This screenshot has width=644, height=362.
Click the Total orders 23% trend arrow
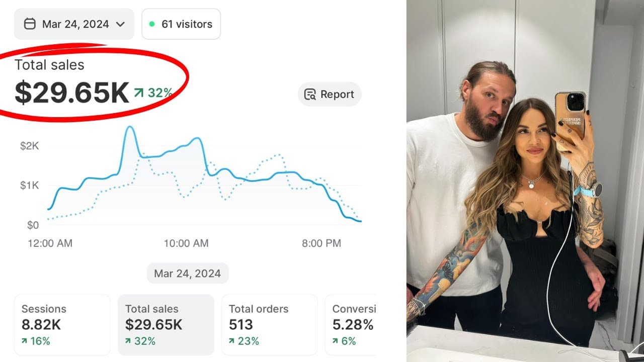(x=232, y=341)
